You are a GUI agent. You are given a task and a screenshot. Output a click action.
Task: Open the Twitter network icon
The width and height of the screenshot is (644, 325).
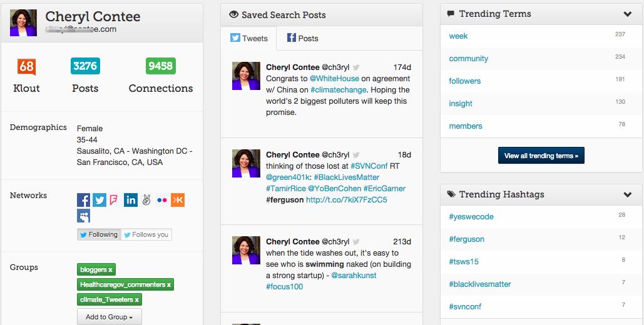[100, 200]
